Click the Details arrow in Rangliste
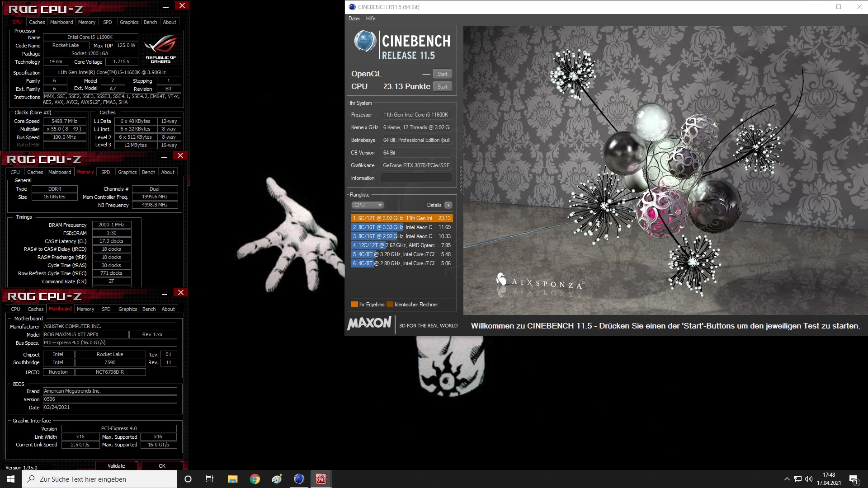868x488 pixels. coord(448,205)
